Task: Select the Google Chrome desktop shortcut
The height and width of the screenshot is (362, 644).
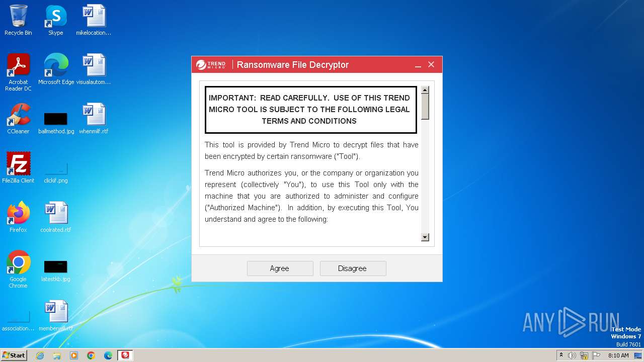Action: (x=18, y=269)
